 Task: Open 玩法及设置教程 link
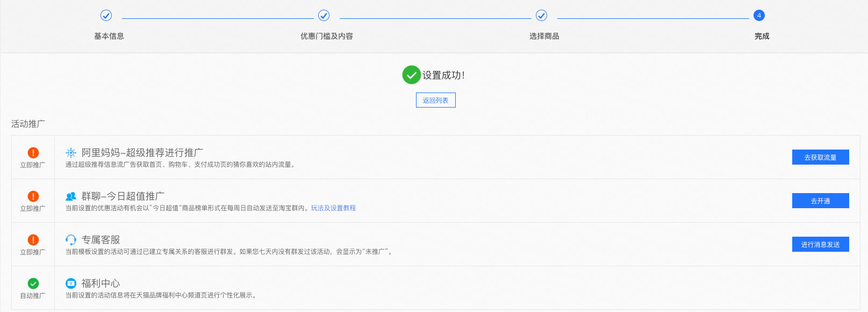point(333,208)
